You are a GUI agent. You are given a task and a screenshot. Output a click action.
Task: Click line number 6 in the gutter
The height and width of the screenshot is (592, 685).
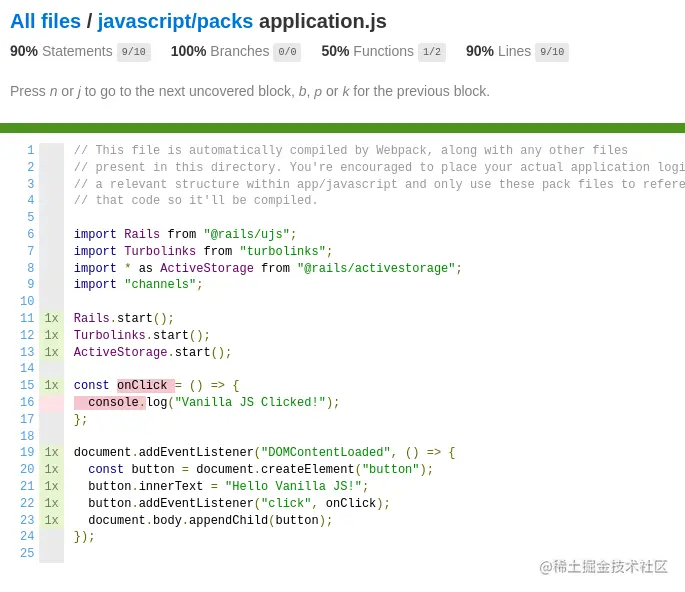[31, 234]
